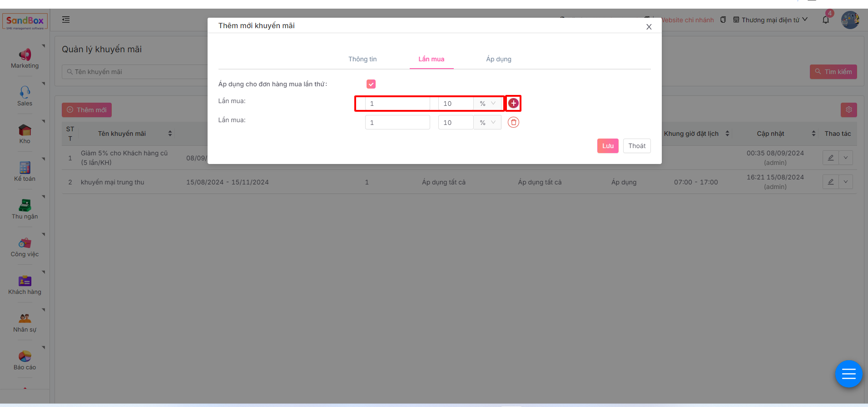Image resolution: width=868 pixels, height=407 pixels.
Task: Open the notification bell
Action: click(x=826, y=20)
